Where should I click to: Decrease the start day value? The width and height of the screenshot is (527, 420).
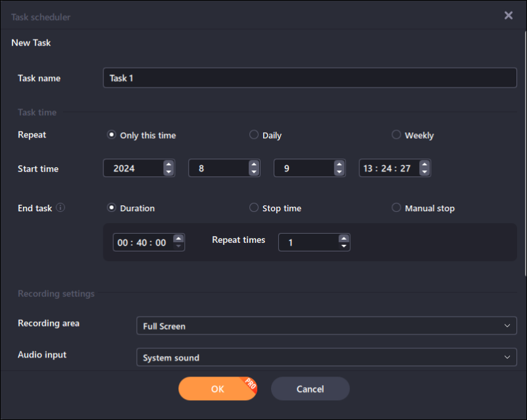click(x=339, y=172)
